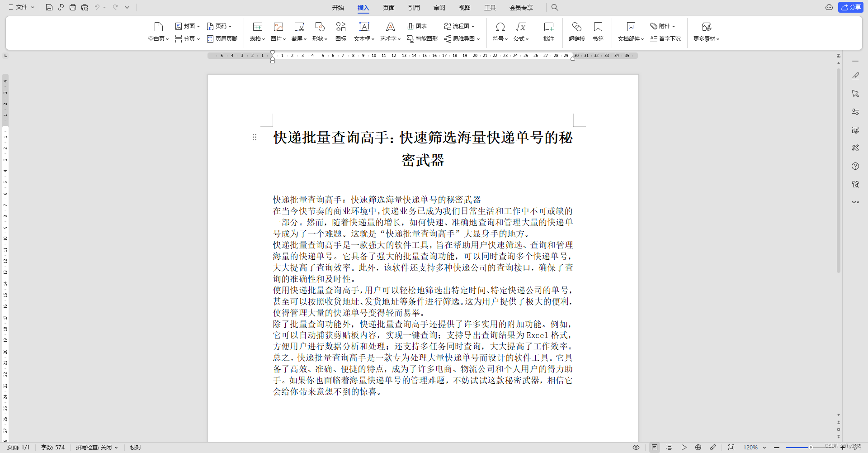Open the 形状 shapes dropdown
The width and height of the screenshot is (868, 453).
point(320,32)
